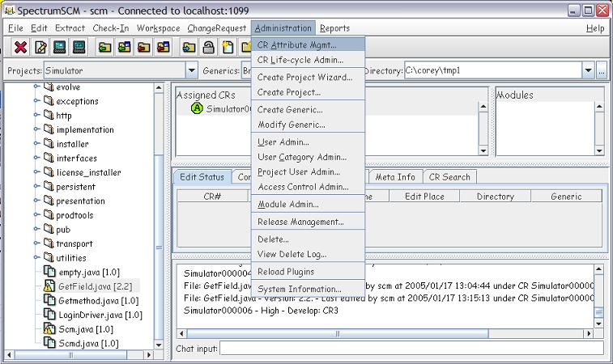The image size is (613, 364).
Task: Expand the implementation folder node
Action: point(36,129)
